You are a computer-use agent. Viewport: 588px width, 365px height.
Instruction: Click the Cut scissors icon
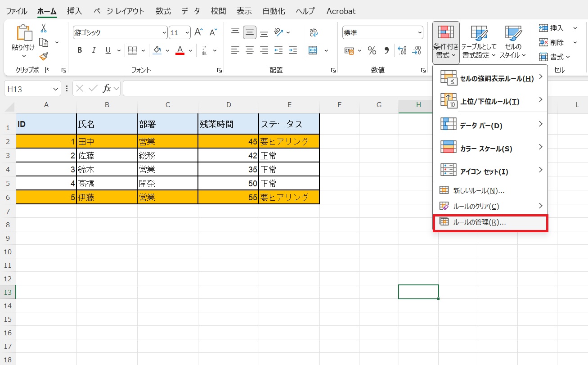[x=44, y=28]
